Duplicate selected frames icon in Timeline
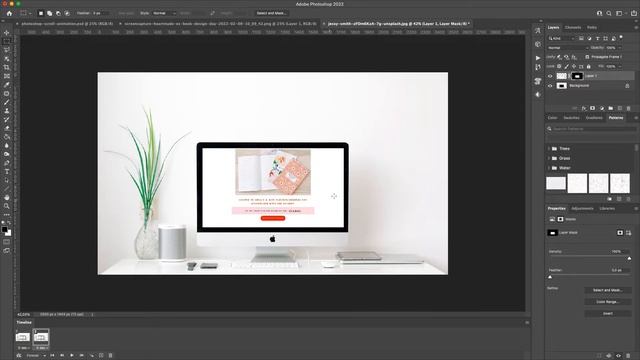Viewport: 640px width, 360px height. 101,356
